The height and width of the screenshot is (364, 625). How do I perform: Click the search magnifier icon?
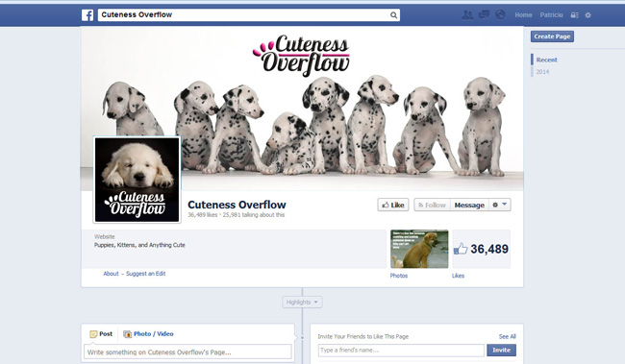tap(393, 15)
